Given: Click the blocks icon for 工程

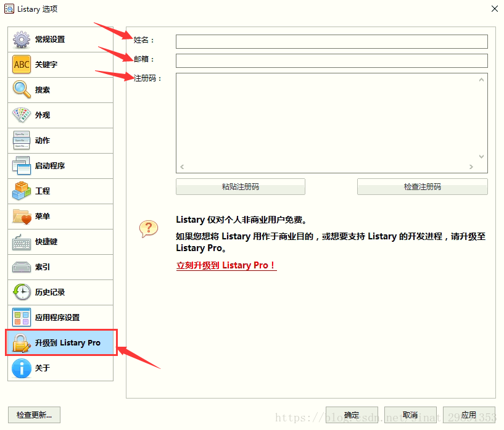Looking at the screenshot, I should click(x=22, y=191).
